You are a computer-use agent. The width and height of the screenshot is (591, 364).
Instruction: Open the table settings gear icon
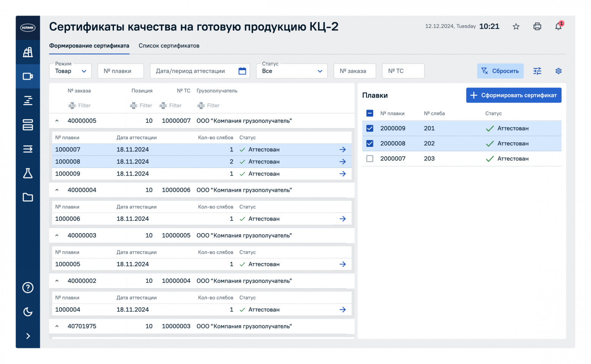point(558,71)
